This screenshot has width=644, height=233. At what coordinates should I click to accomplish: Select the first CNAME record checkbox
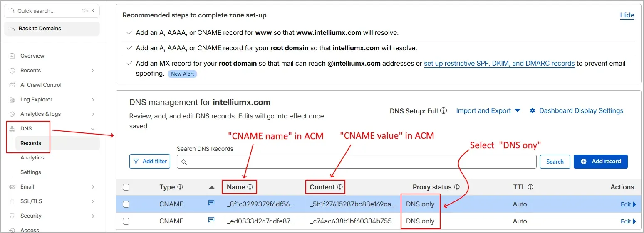[x=126, y=204]
